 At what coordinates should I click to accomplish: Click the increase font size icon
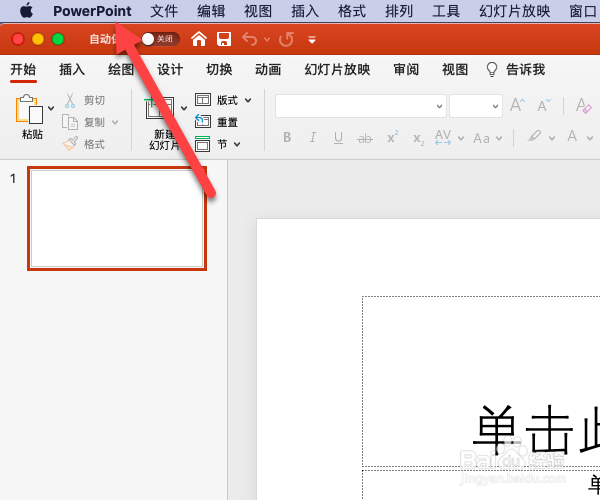(517, 105)
